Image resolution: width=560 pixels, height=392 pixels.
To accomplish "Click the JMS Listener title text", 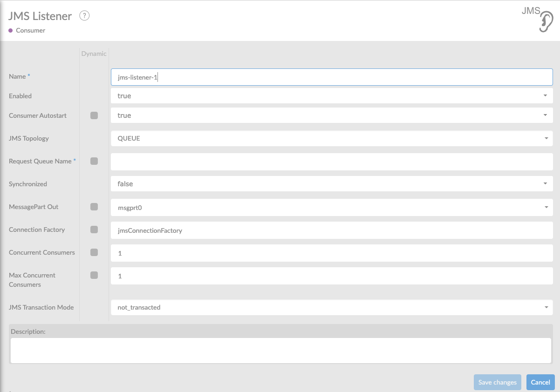I will click(40, 16).
